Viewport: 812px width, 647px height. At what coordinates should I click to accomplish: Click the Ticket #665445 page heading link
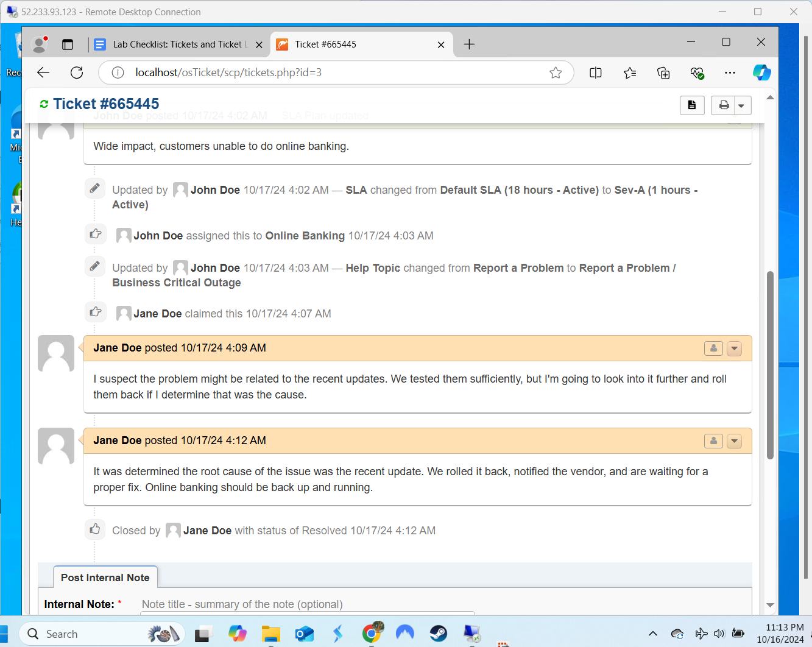point(106,104)
